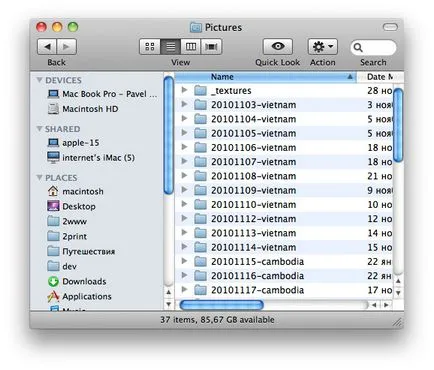434x370 pixels.
Task: Select the 20101106-vietnam folder name
Action: (x=253, y=147)
